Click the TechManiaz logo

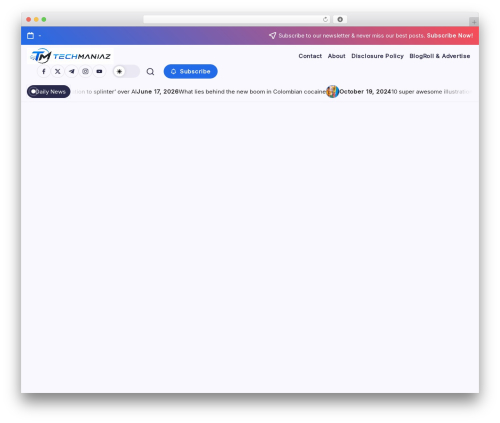point(70,56)
